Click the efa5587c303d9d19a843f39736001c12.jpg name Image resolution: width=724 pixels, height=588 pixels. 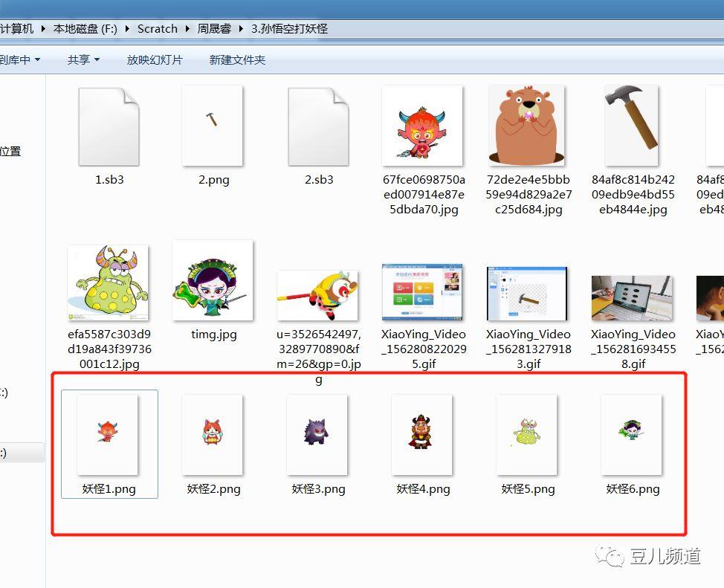click(x=109, y=349)
